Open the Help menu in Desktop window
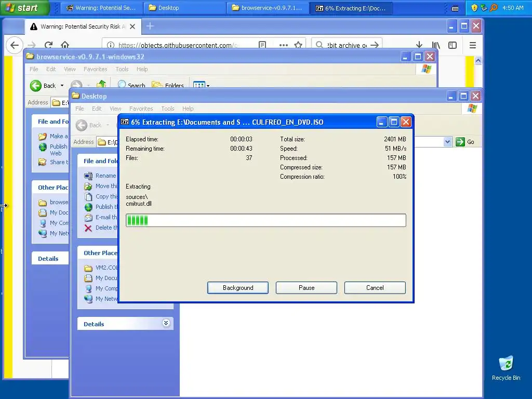Screen dimensions: 532x399 (188, 109)
